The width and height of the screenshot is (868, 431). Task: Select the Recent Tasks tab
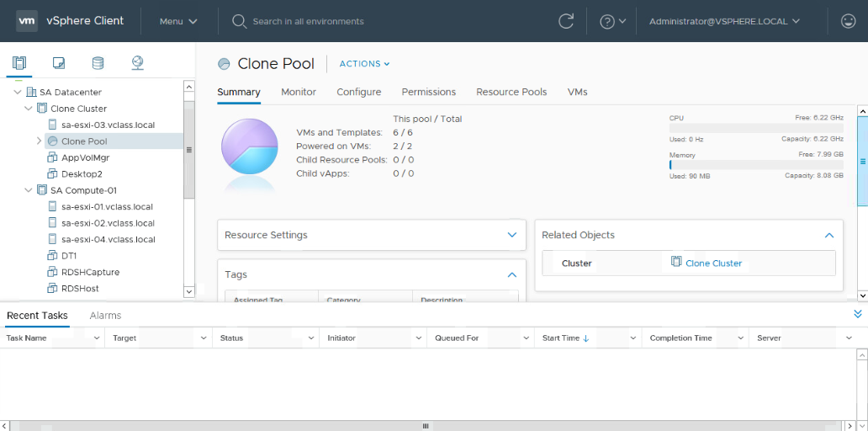[x=37, y=315]
